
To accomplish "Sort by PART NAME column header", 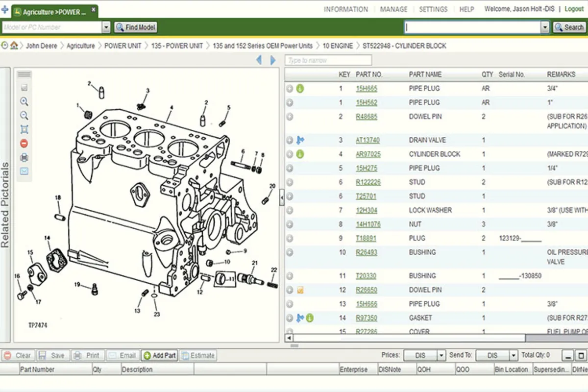I will 425,74.
